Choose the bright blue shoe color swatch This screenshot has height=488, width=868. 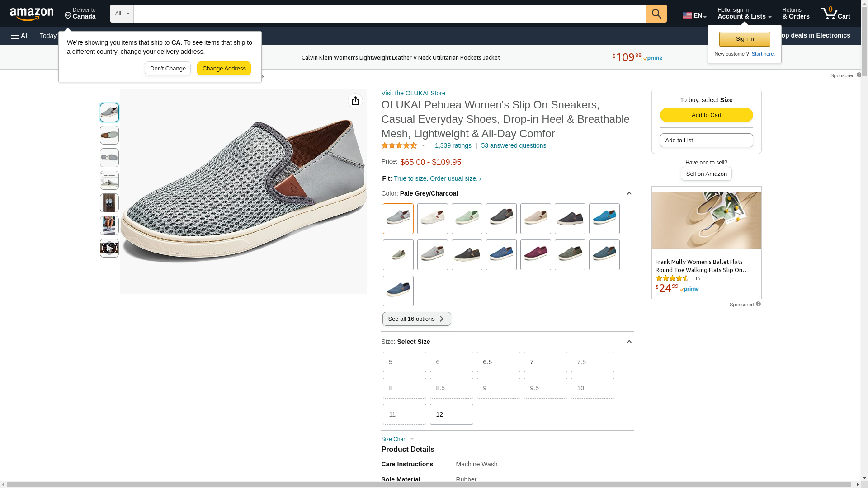[x=604, y=219]
